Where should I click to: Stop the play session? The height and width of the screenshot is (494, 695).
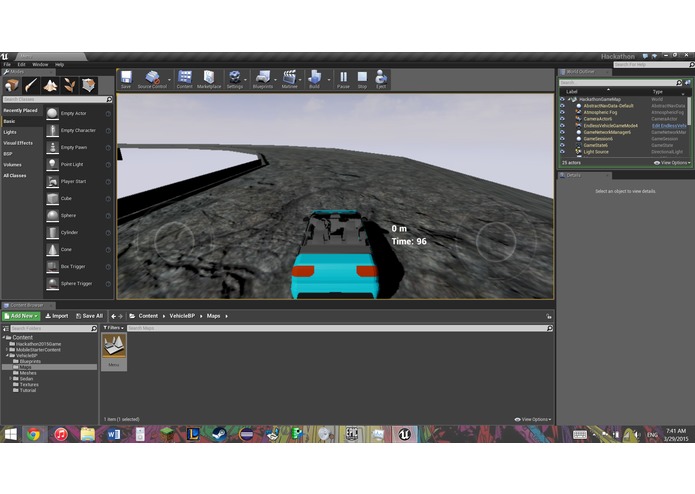pos(362,79)
